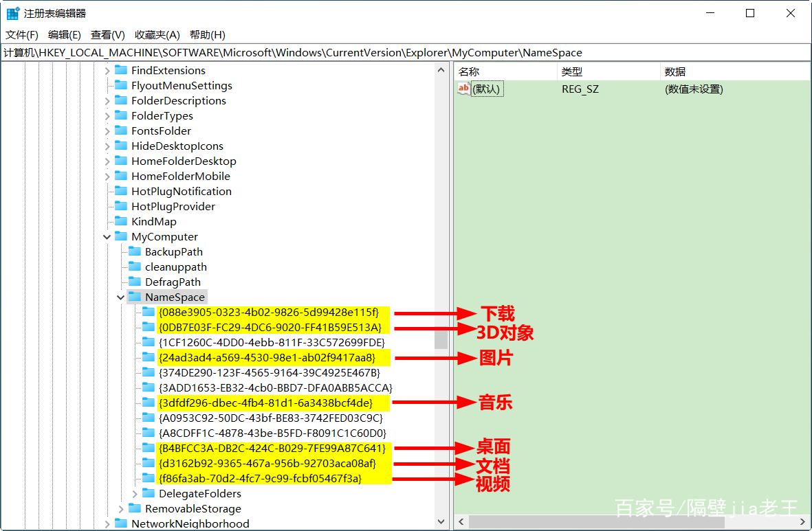Open the 收藏夹(A) menu

[157, 34]
